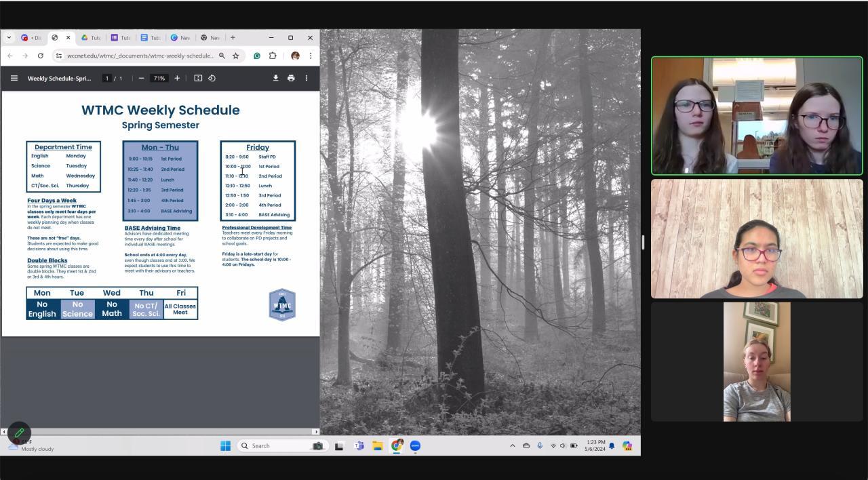
Task: Expand the tab search dropdown
Action: pos(9,37)
